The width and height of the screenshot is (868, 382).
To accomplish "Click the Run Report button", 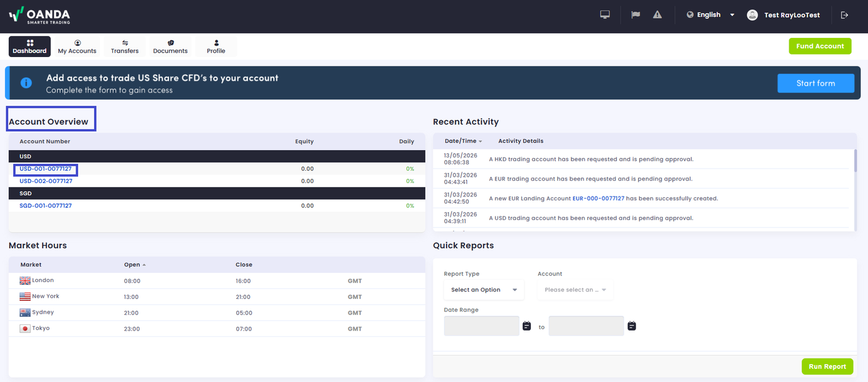I will coord(827,366).
